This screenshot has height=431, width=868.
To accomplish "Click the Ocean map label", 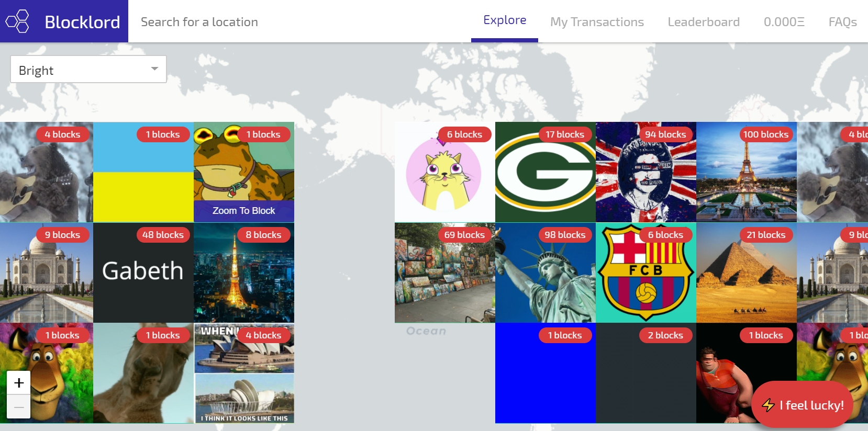I will tap(426, 331).
